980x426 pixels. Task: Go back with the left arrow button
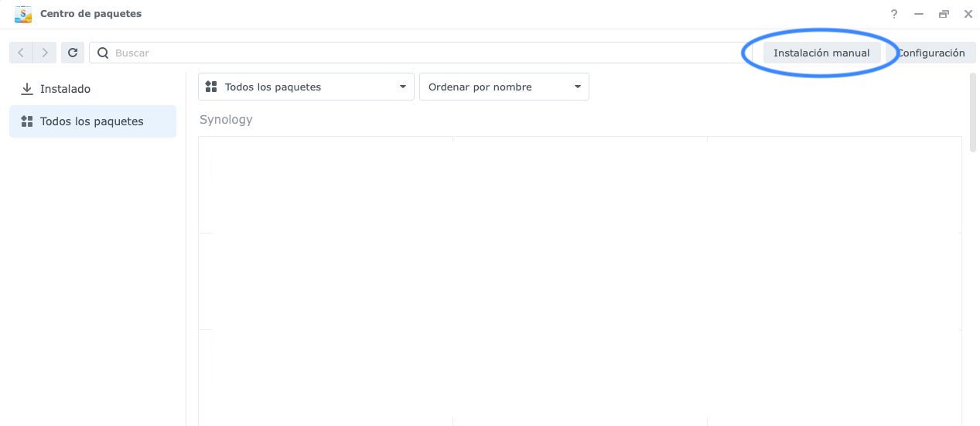21,53
